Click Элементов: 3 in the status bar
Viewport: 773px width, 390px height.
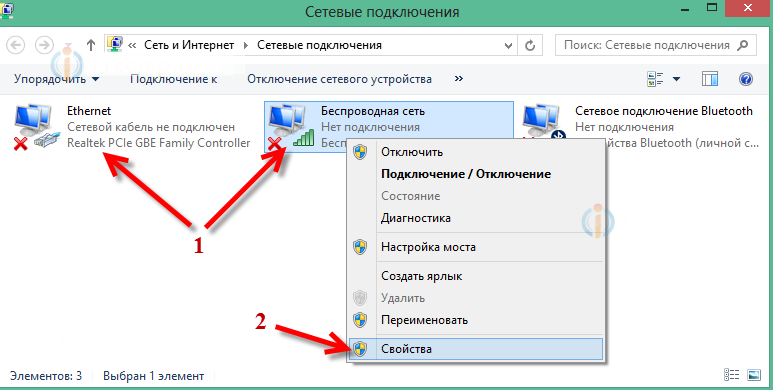[46, 376]
